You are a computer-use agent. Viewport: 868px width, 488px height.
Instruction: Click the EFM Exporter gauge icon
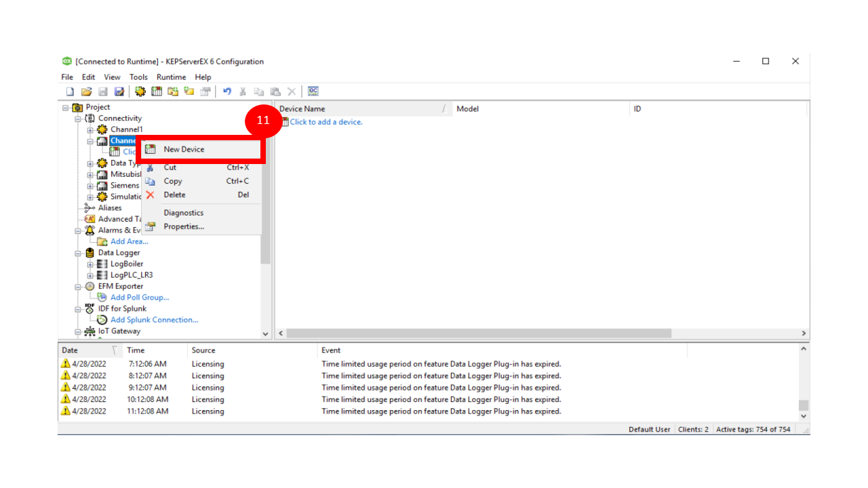point(90,286)
